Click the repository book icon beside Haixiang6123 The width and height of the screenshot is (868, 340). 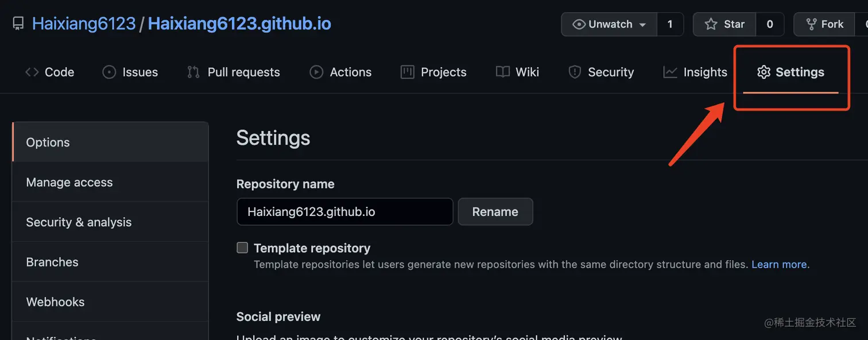(18, 24)
